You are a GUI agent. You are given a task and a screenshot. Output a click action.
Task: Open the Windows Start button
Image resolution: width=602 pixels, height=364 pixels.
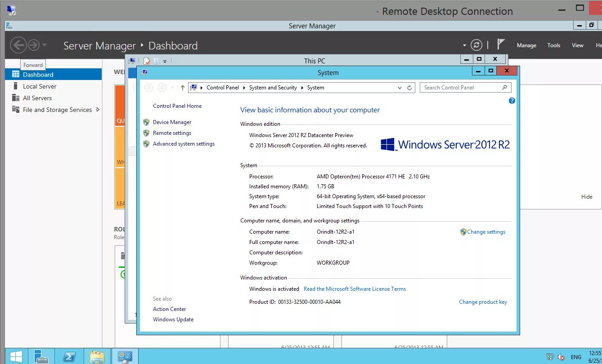click(16, 356)
